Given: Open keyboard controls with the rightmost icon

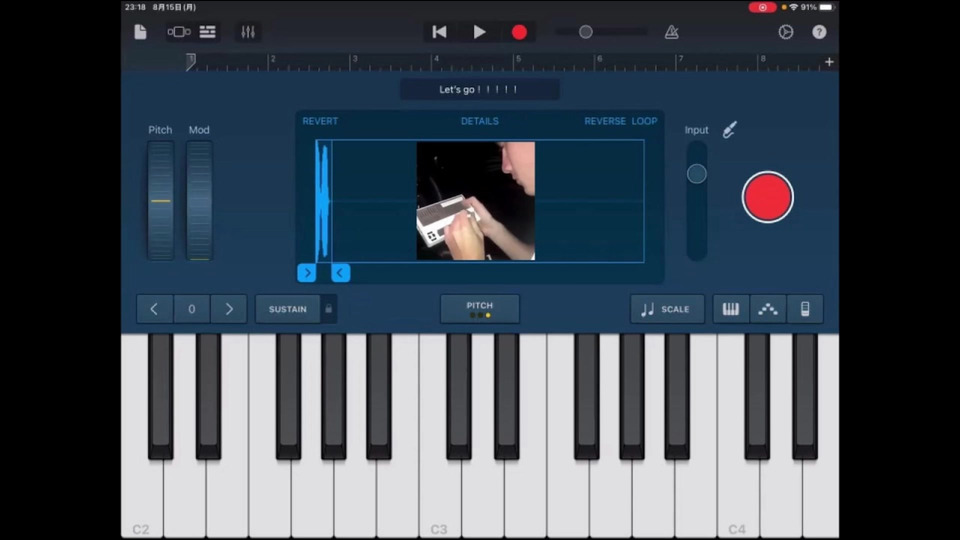Looking at the screenshot, I should coord(805,309).
